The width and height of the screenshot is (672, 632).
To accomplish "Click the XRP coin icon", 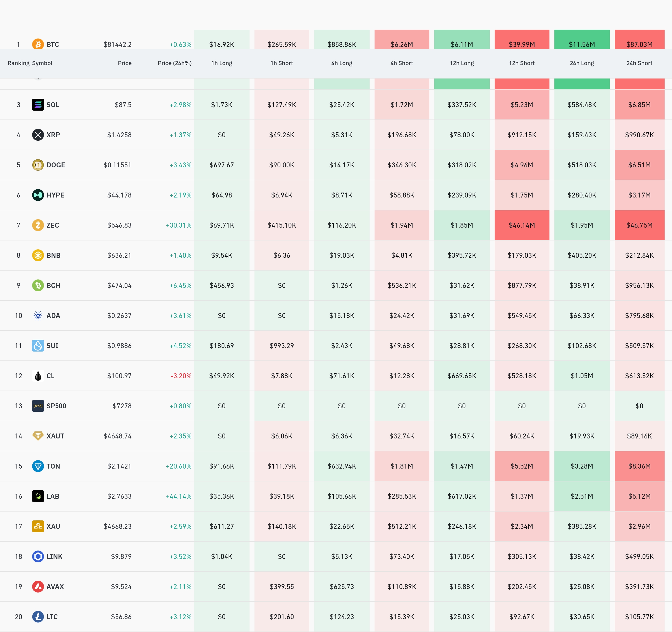I will click(x=38, y=135).
